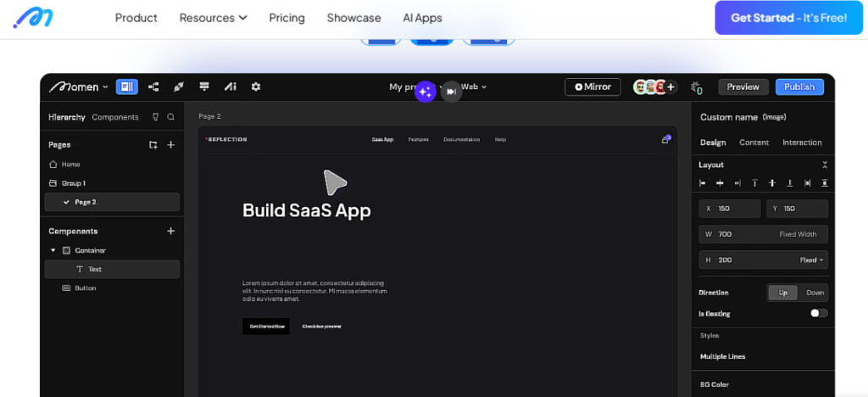Click the X position input field

pyautogui.click(x=733, y=209)
